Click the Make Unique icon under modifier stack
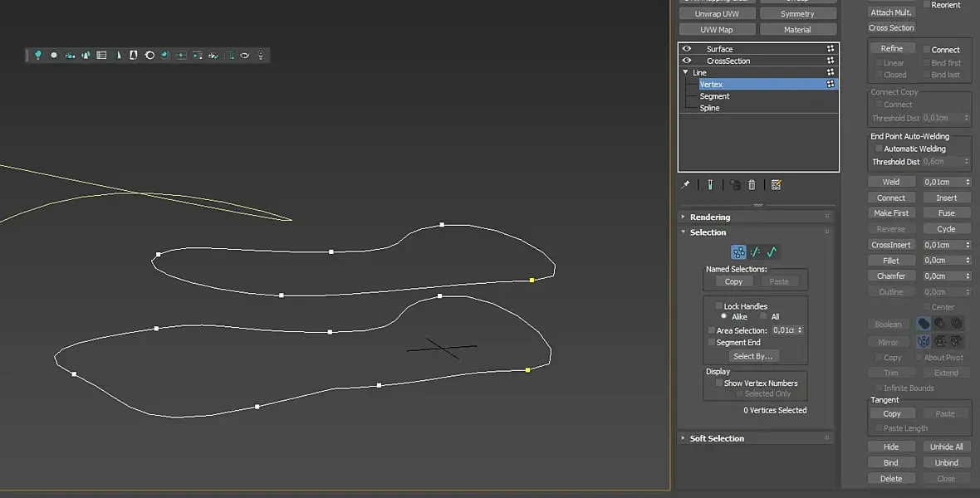Screen dimensions: 980x498 [735, 185]
